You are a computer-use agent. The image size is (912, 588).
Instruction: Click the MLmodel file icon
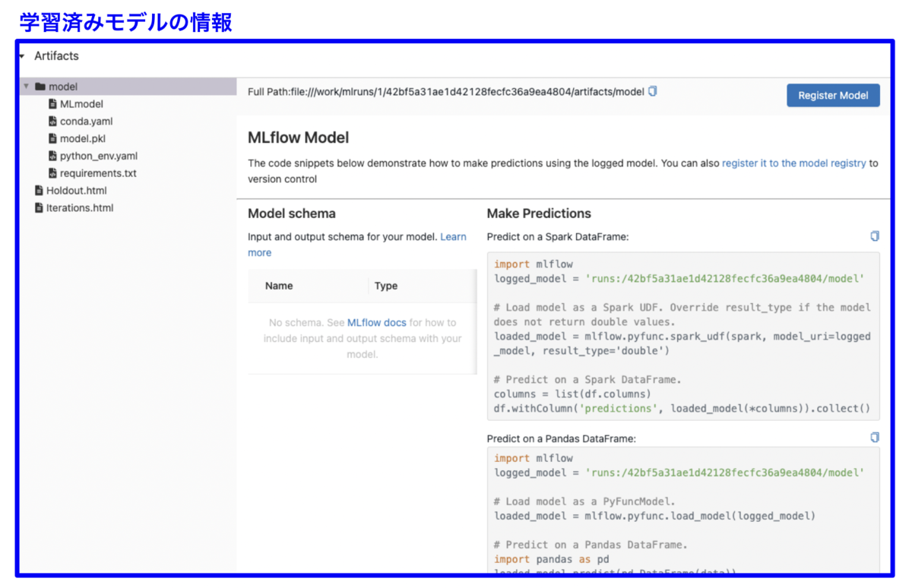pos(52,104)
